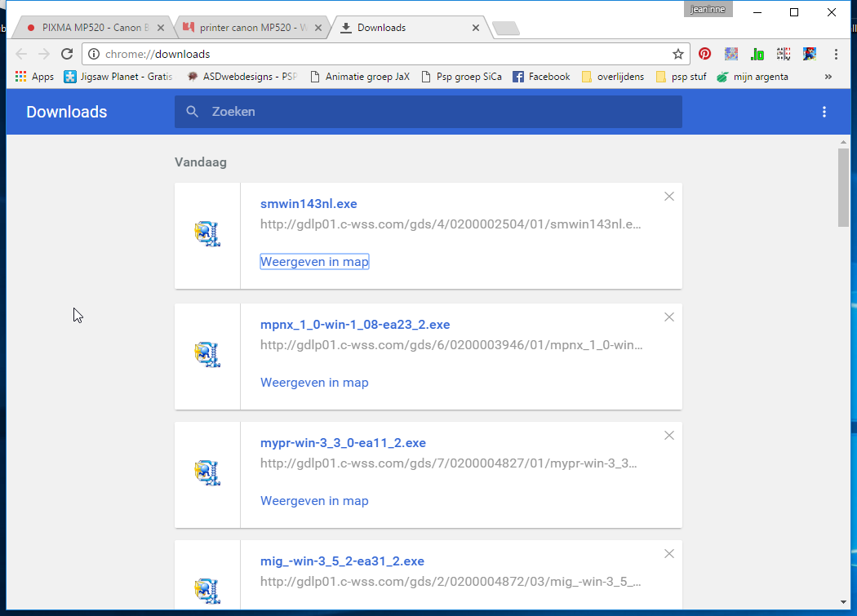Click the scrollbar down arrow
This screenshot has width=857, height=616.
843,602
